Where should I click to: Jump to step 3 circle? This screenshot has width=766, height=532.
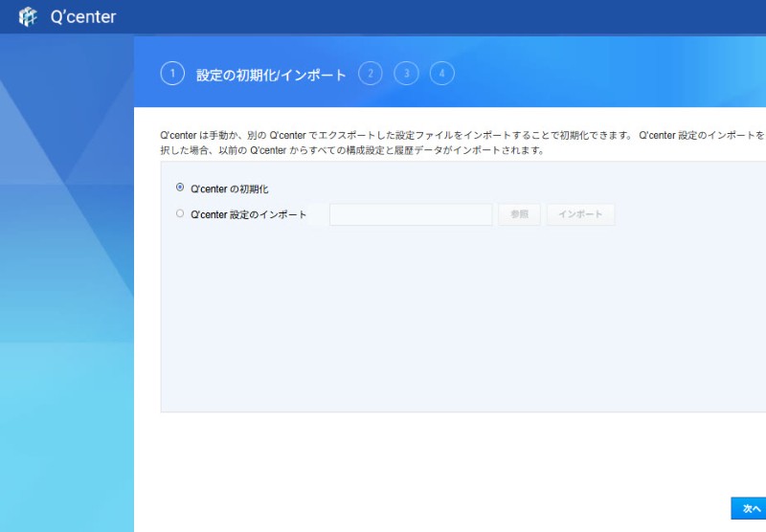pyautogui.click(x=406, y=74)
